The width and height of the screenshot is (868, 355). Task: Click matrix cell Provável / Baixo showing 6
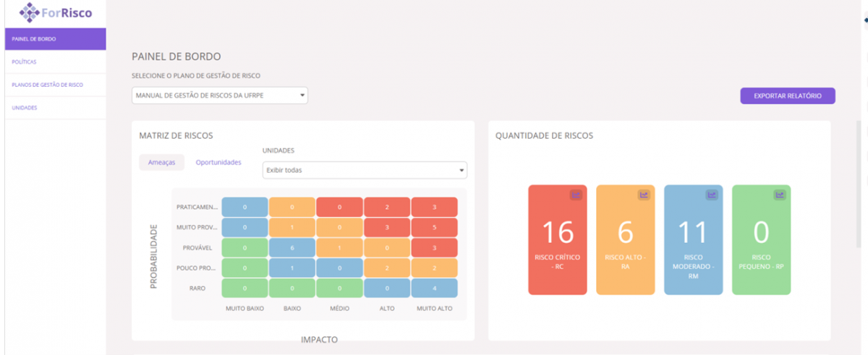[292, 248]
